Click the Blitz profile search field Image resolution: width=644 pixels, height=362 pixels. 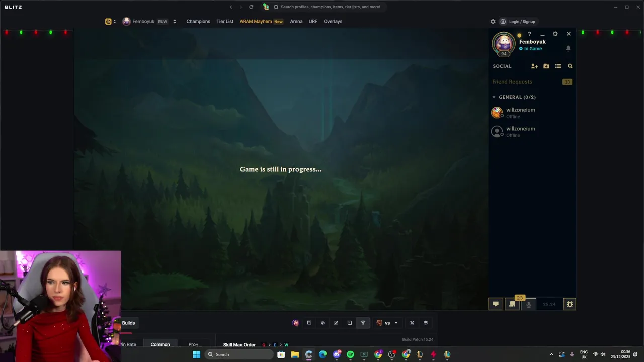pyautogui.click(x=329, y=7)
